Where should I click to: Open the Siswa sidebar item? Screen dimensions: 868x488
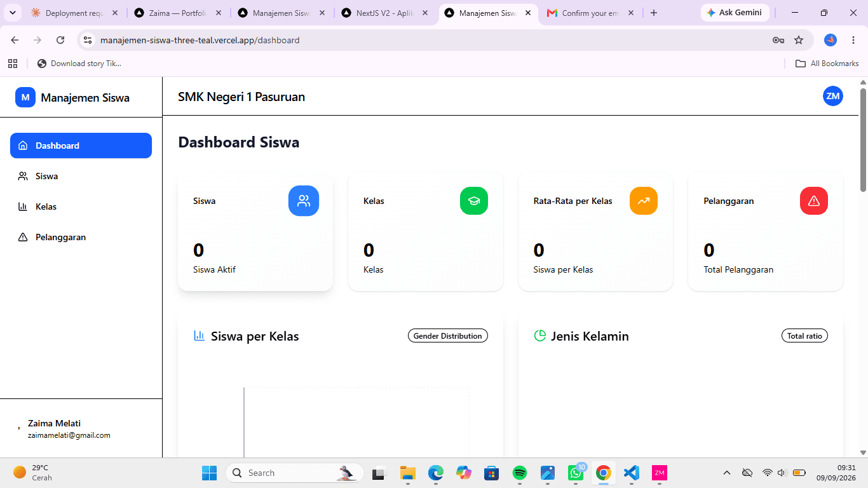coord(81,176)
